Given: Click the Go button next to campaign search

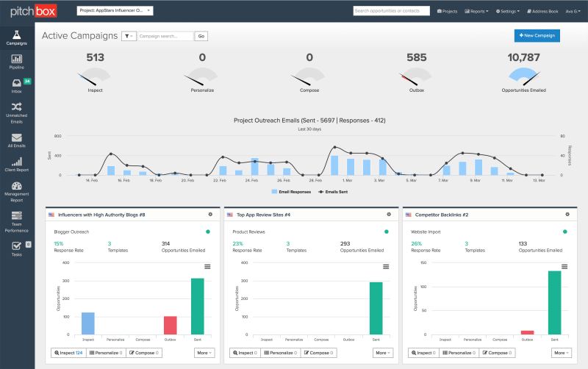Looking at the screenshot, I should tap(202, 36).
